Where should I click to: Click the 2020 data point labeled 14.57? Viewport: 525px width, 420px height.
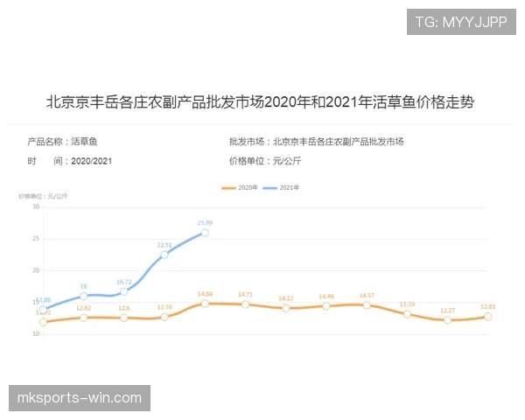point(367,305)
